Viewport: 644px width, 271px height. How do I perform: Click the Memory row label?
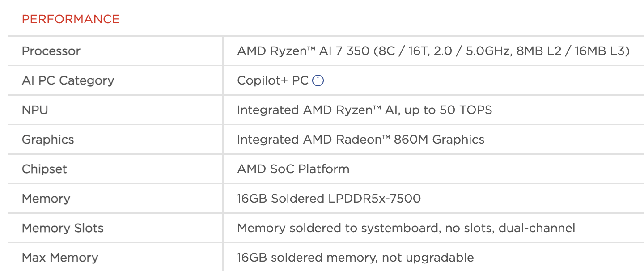(46, 199)
